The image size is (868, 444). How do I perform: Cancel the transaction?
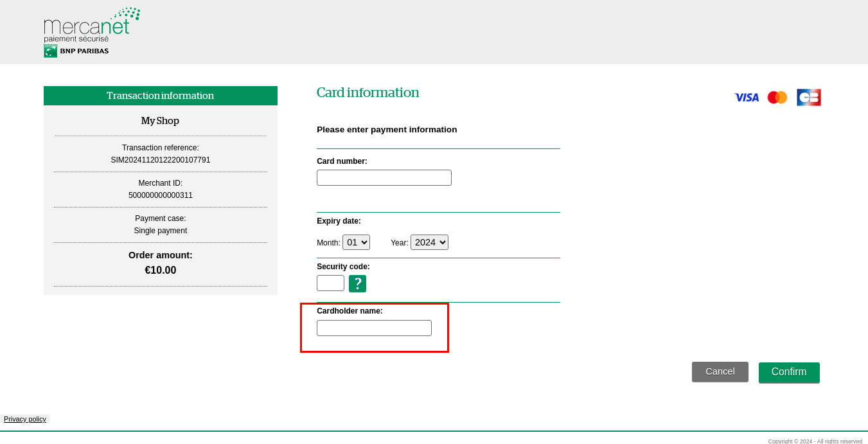point(720,371)
